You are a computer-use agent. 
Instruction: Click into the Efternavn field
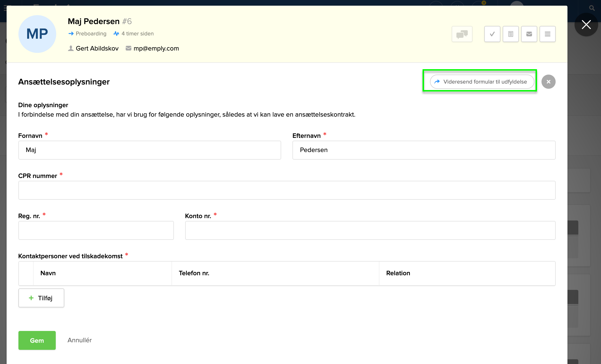pyautogui.click(x=424, y=150)
